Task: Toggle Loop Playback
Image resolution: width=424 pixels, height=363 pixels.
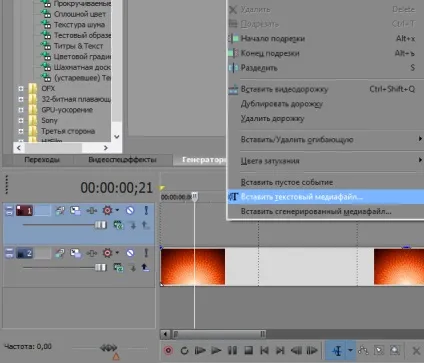Action: click(x=184, y=350)
